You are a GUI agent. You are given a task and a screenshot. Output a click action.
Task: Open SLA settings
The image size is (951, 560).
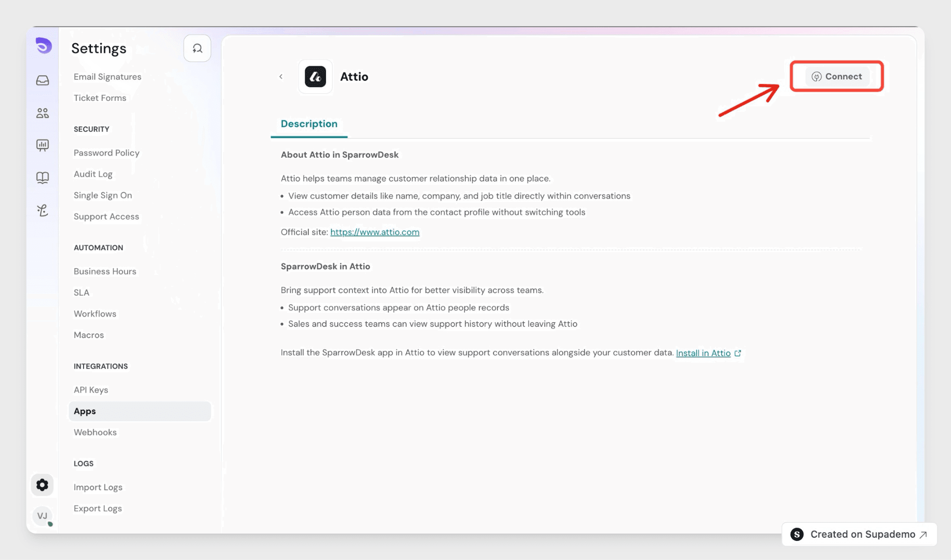click(81, 293)
